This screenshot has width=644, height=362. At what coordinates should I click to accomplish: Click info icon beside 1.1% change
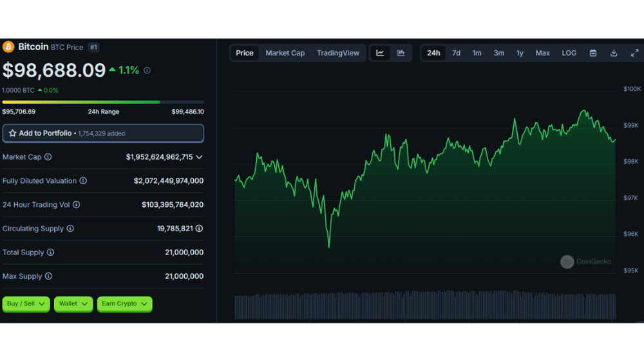tap(147, 71)
